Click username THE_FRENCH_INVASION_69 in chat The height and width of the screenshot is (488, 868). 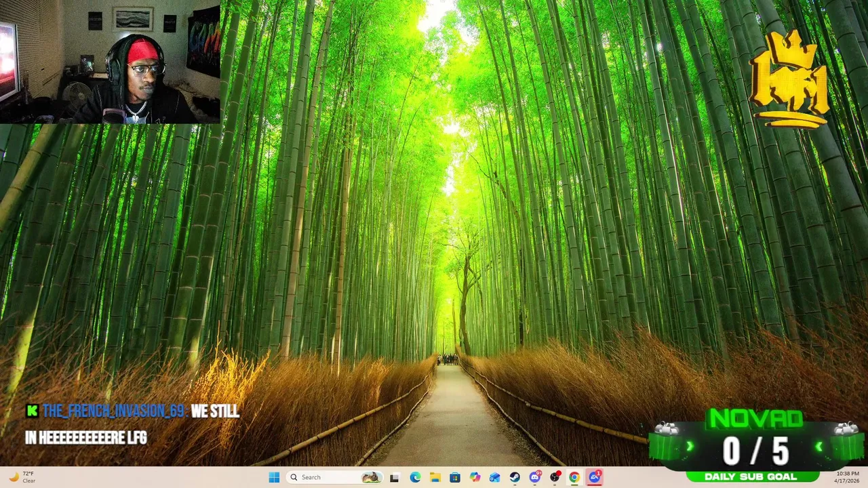(113, 411)
